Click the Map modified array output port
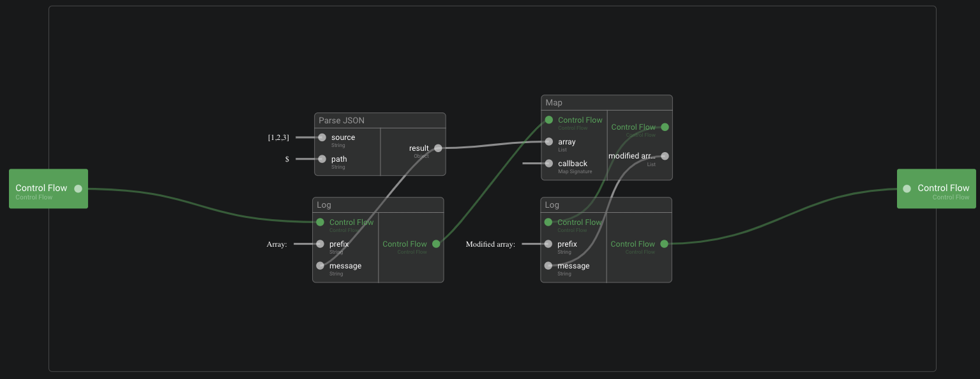980x379 pixels. [665, 156]
